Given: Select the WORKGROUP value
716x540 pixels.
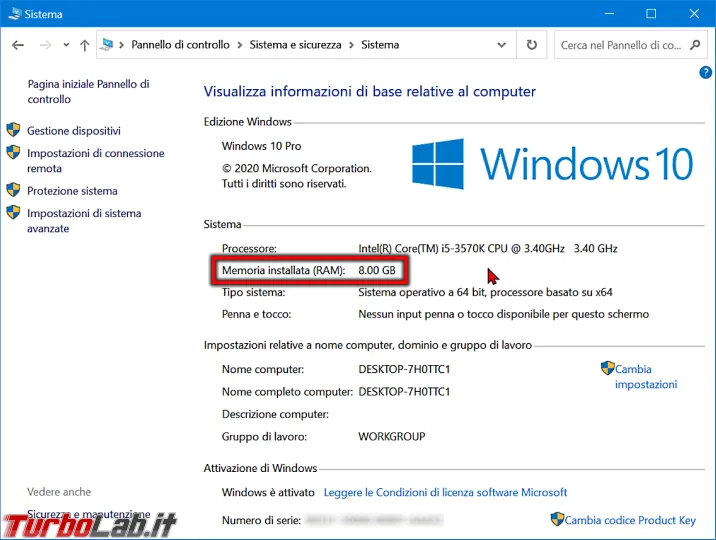Looking at the screenshot, I should [392, 436].
